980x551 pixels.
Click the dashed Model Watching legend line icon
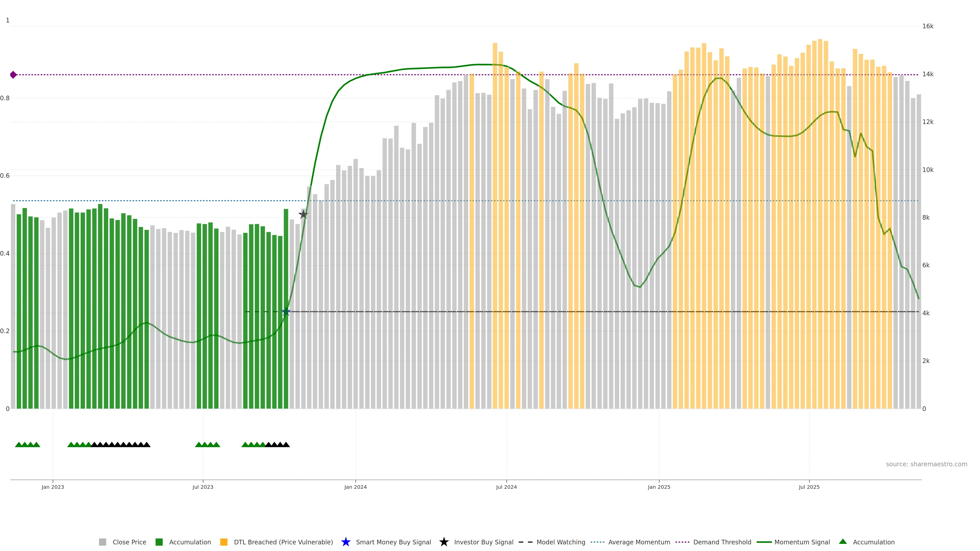coord(525,542)
